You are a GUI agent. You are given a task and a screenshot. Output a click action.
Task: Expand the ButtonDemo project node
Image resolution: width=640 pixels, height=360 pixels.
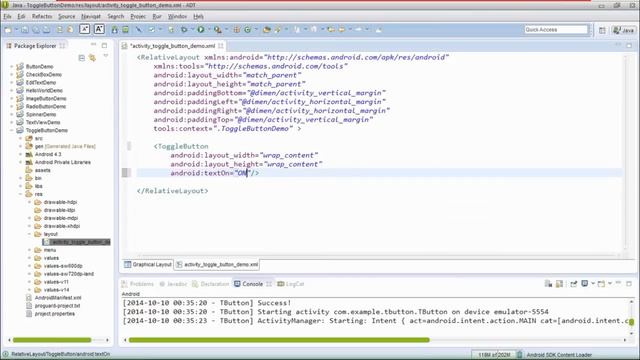click(11, 66)
